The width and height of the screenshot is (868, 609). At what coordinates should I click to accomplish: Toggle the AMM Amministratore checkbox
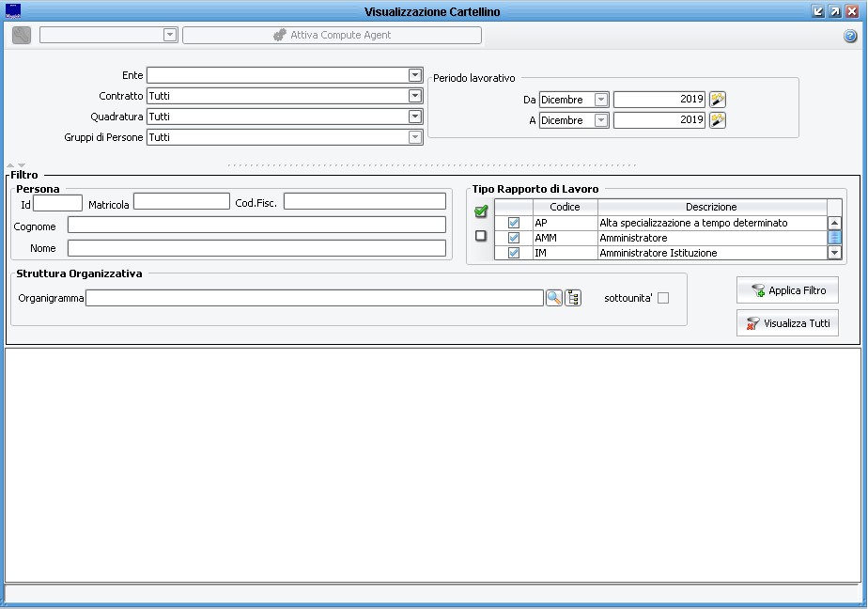click(514, 238)
